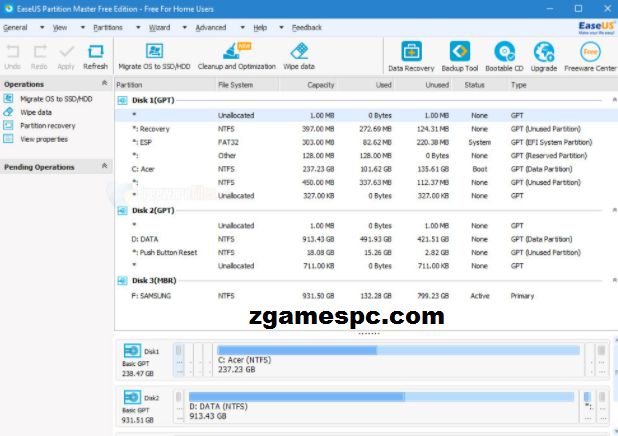Expand the dropdown arrow next to Wizard

click(184, 28)
